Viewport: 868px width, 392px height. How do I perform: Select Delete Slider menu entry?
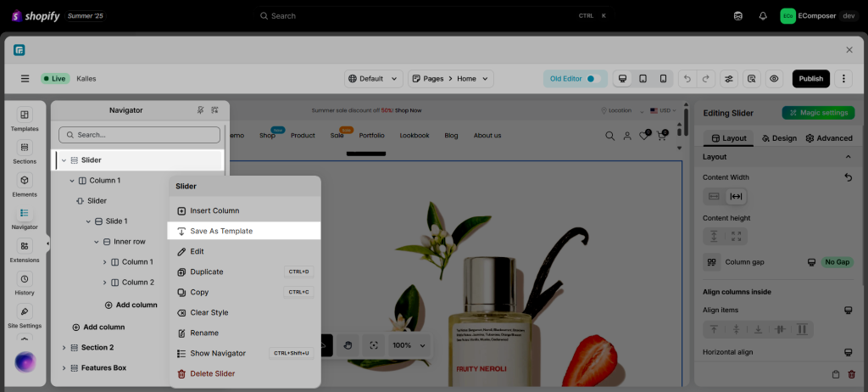[x=244, y=373]
